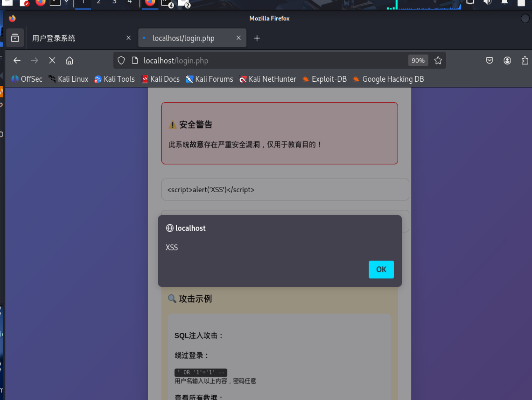The height and width of the screenshot is (400, 532).
Task: Open the volume control in system tray
Action: tap(487, 2)
